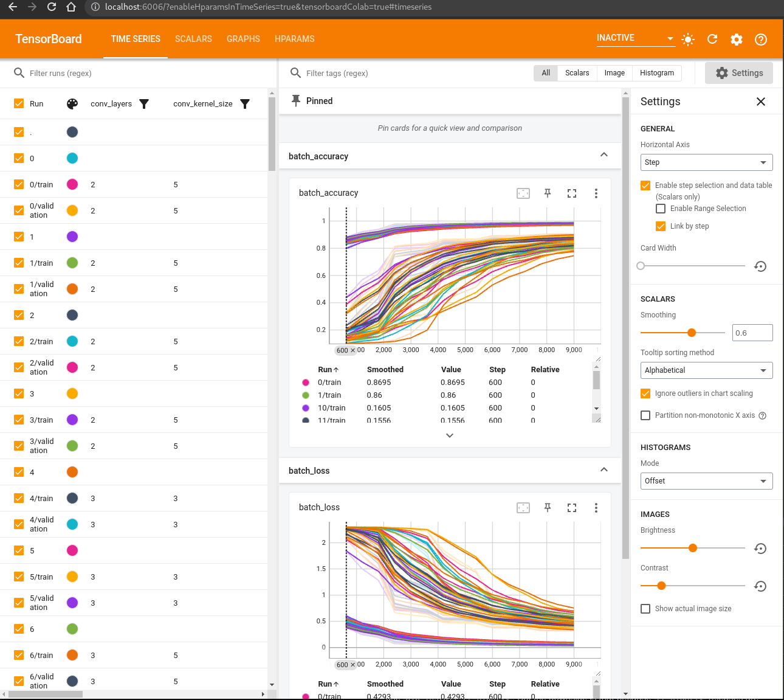Screen dimensions: 784x700
Task: Switch to the TIME SERIES tab
Action: coord(136,39)
